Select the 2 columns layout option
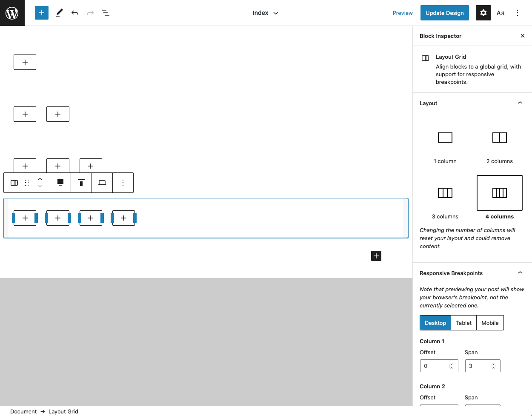This screenshot has width=532, height=416. 499,138
